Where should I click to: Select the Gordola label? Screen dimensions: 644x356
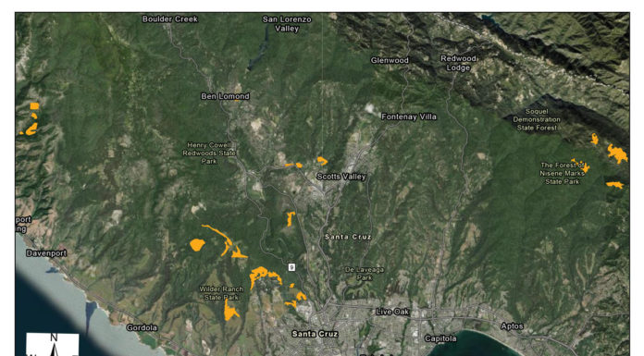coord(142,327)
